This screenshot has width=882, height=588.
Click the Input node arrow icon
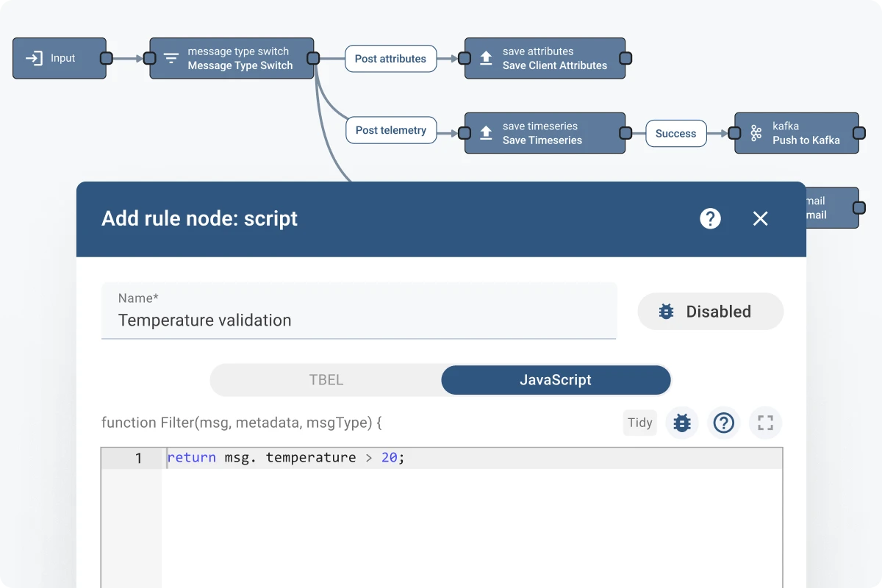pos(34,58)
